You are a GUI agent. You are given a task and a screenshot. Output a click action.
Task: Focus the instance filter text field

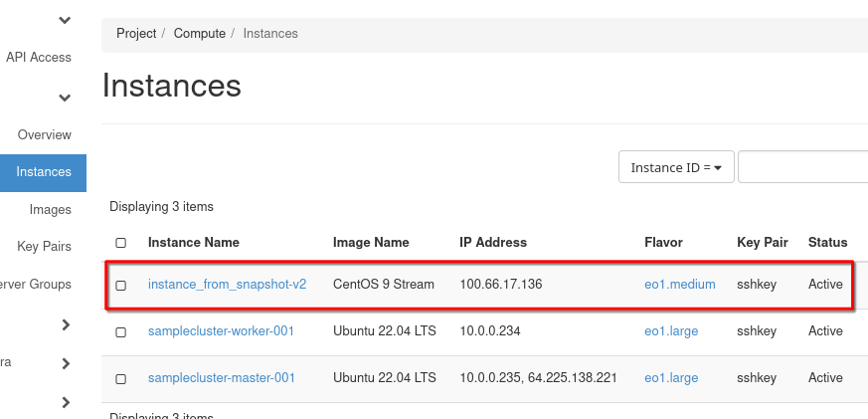[803, 168]
